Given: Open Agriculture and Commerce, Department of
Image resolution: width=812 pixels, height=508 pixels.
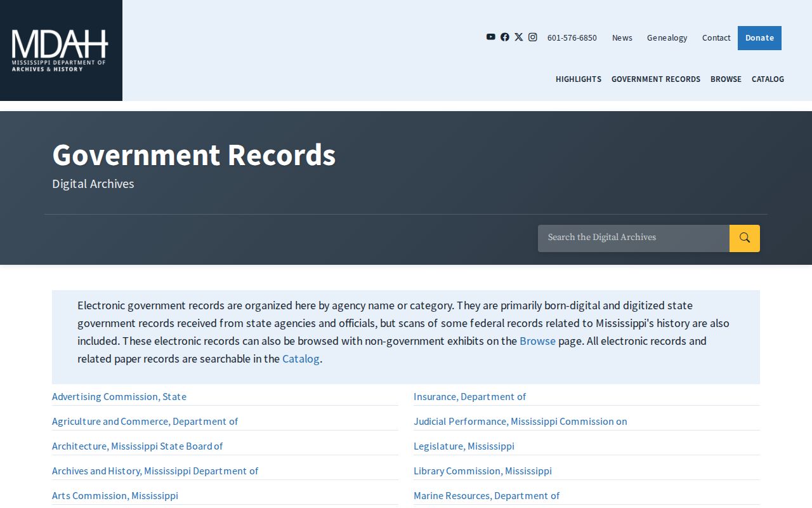Looking at the screenshot, I should pyautogui.click(x=145, y=421).
